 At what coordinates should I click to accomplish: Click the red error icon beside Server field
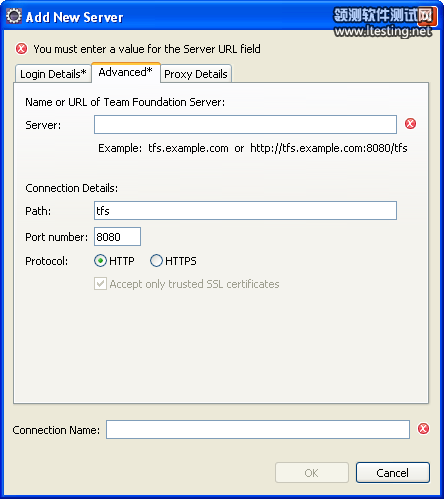[410, 124]
